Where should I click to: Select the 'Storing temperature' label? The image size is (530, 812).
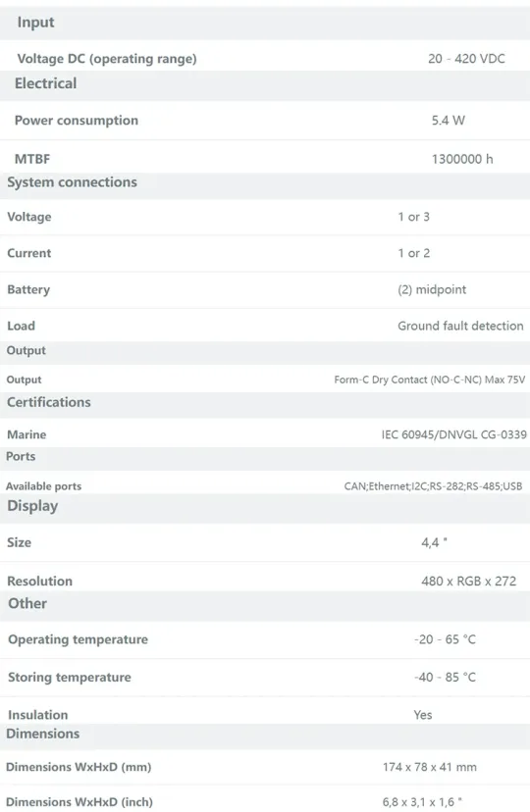pos(70,678)
